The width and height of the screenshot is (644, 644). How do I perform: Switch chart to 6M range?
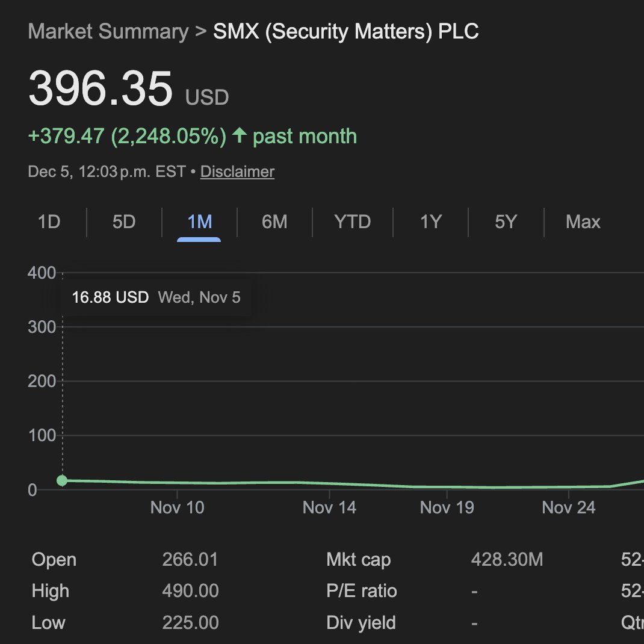(274, 222)
